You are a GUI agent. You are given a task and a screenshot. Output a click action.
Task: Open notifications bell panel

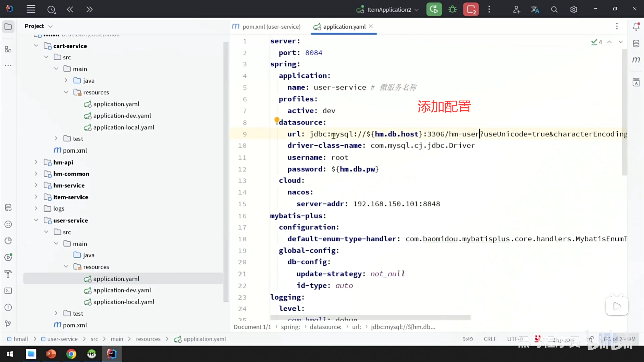point(636,27)
